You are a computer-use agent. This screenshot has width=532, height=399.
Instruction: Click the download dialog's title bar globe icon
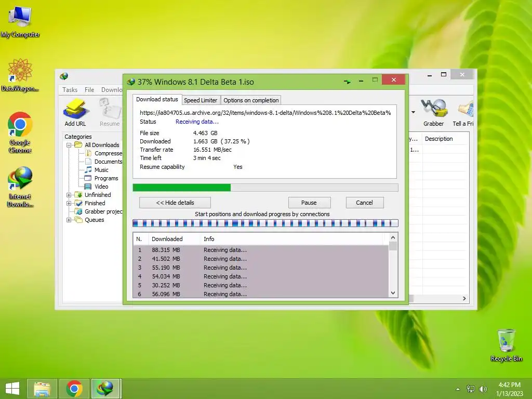pos(131,82)
